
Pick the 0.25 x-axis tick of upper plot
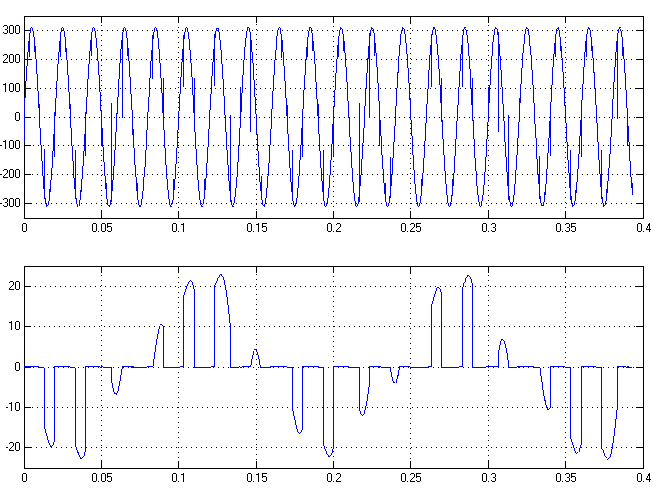pos(411,228)
